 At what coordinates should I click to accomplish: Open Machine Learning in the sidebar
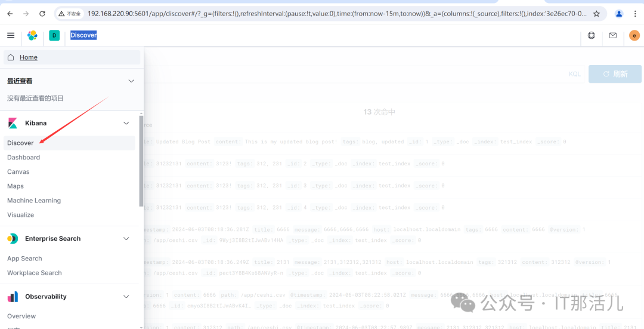pyautogui.click(x=34, y=201)
